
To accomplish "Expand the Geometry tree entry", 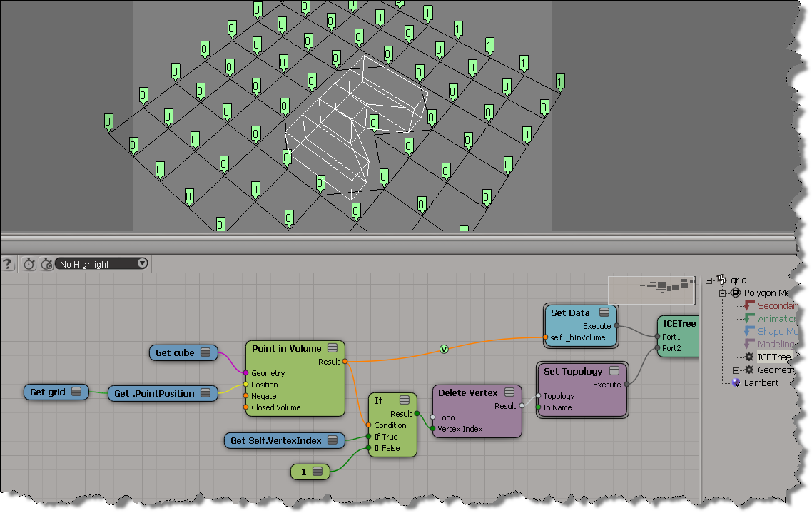I will pyautogui.click(x=736, y=370).
